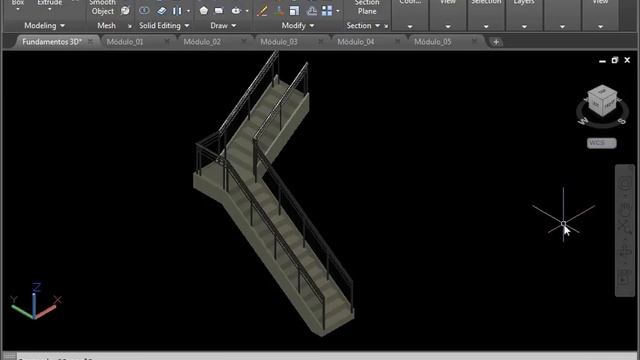Click the Scale icon in the Modify panel
This screenshot has height=360, width=640.
pyautogui.click(x=295, y=11)
